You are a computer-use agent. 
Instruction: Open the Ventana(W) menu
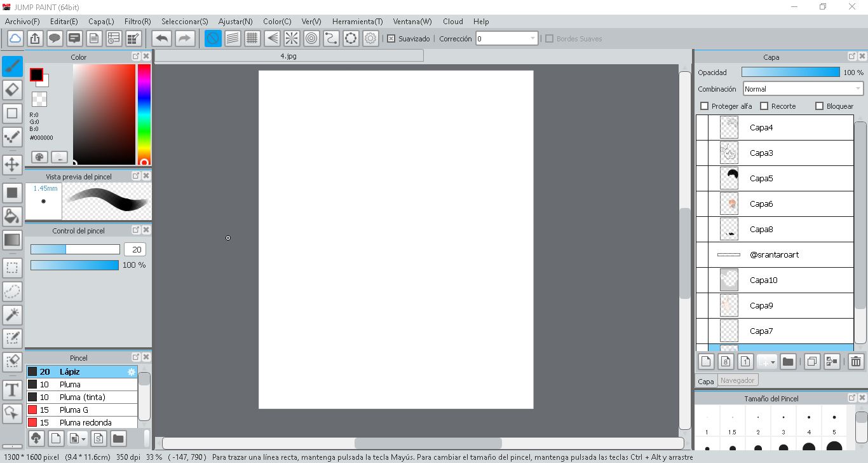(x=412, y=22)
